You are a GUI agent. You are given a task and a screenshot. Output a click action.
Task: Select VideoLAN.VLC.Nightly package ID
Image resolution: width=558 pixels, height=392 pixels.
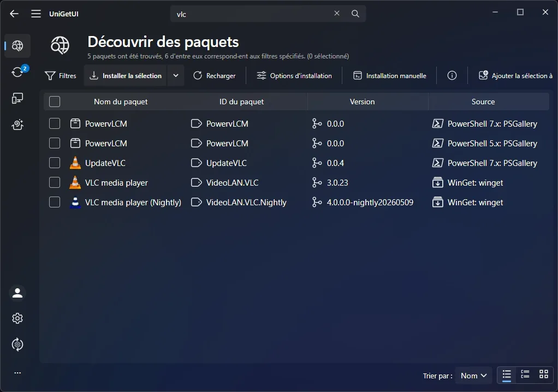tap(246, 202)
